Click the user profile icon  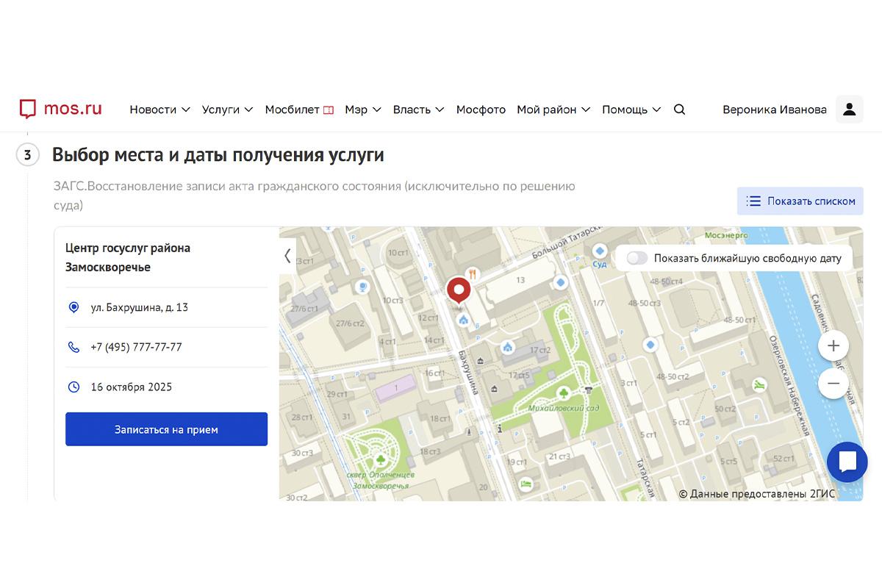(x=849, y=109)
